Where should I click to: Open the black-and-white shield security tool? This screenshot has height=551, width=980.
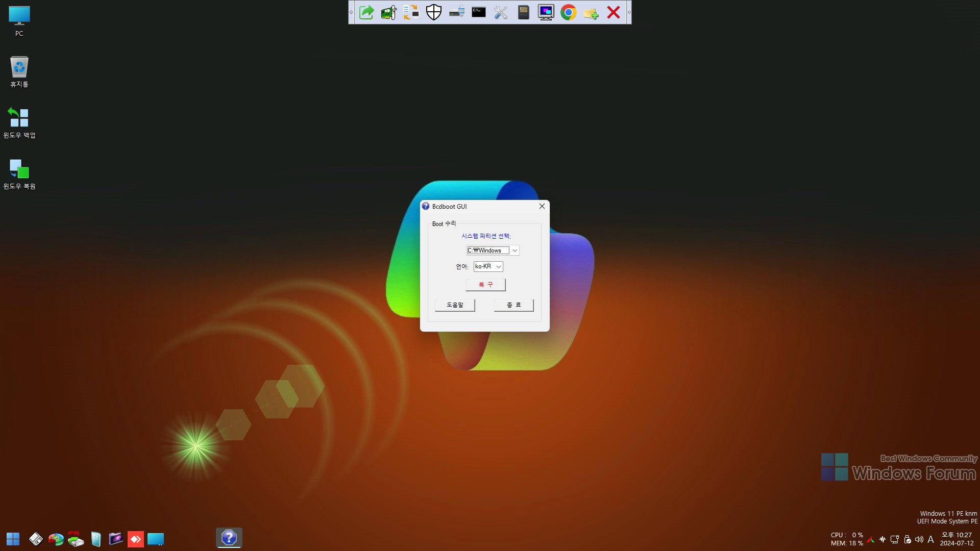click(434, 12)
